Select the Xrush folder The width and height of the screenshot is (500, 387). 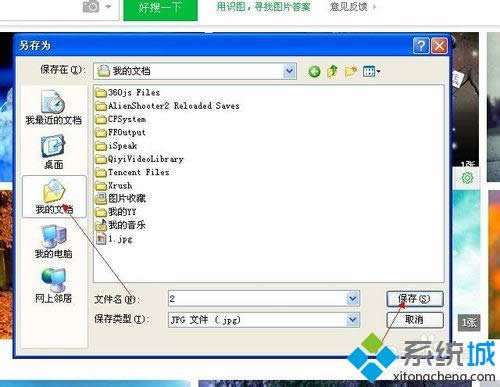[114, 185]
